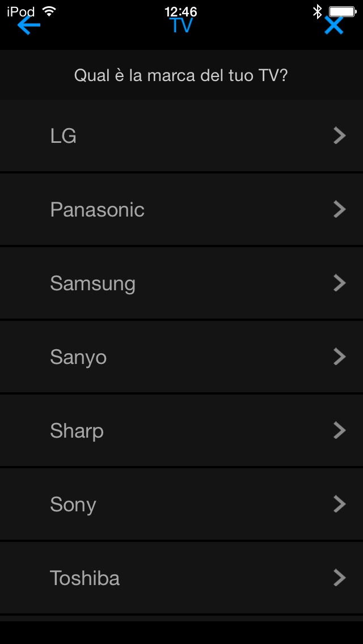Close the TV setup with the X icon
The height and width of the screenshot is (644, 363).
coord(334,25)
